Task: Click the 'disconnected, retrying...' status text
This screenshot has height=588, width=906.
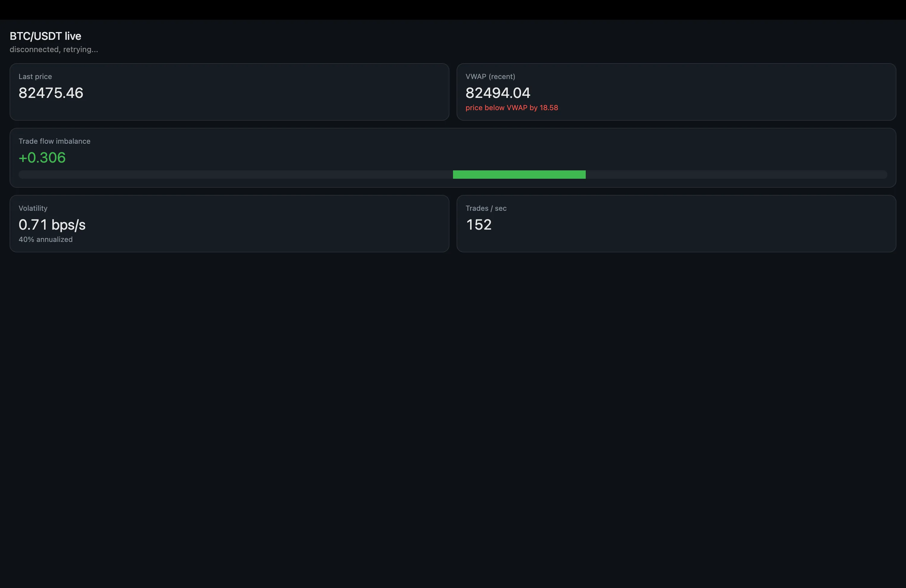Action: click(54, 49)
